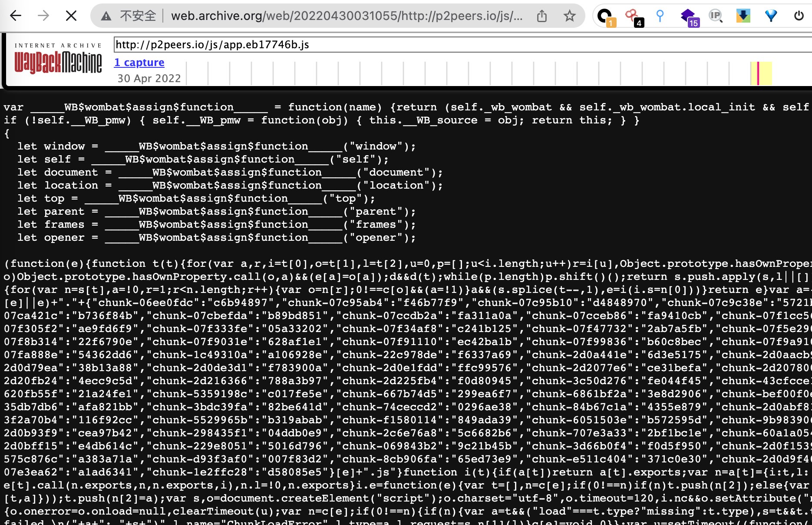Image resolution: width=812 pixels, height=525 pixels.
Task: Bookmark this page with star icon
Action: (569, 16)
